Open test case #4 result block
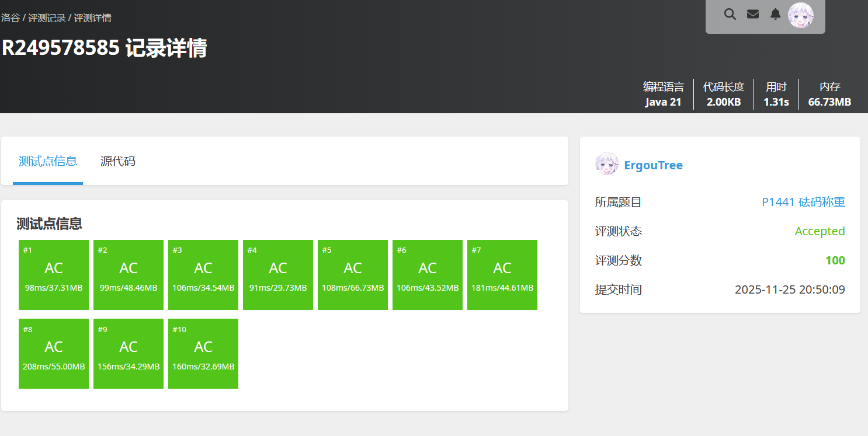The width and height of the screenshot is (868, 436). click(x=278, y=275)
